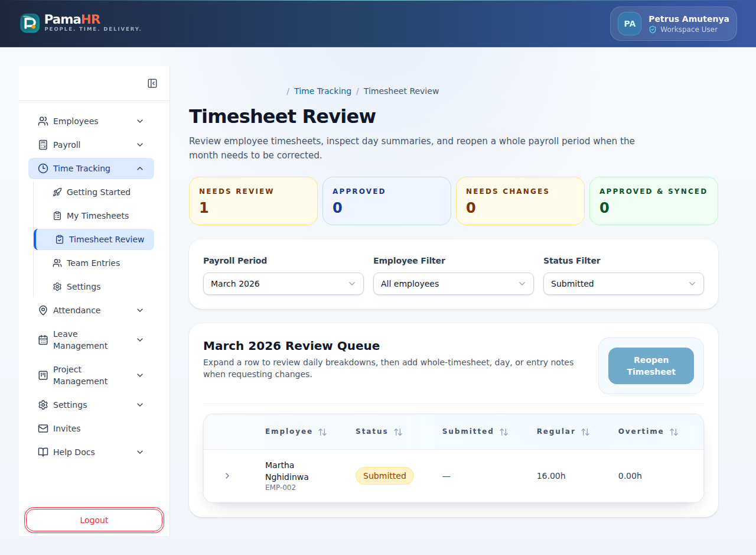This screenshot has height=555, width=756.
Task: Follow the Time Tracking breadcrumb link
Action: point(322,91)
